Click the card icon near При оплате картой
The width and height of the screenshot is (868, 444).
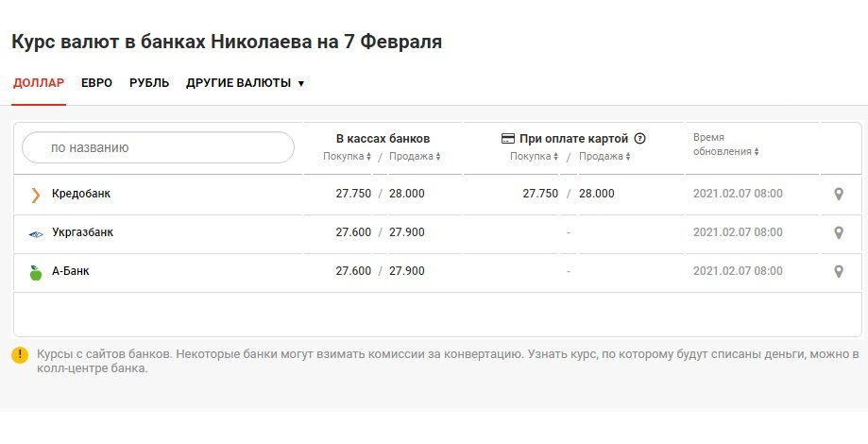click(507, 139)
